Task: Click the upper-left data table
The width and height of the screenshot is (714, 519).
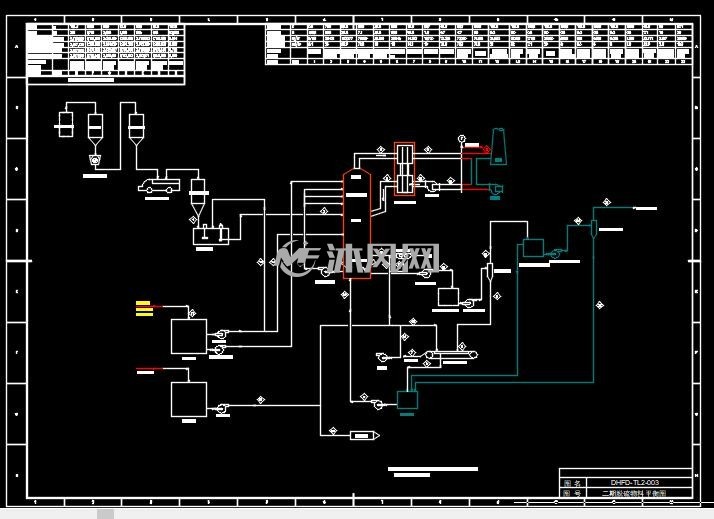Action: point(106,54)
